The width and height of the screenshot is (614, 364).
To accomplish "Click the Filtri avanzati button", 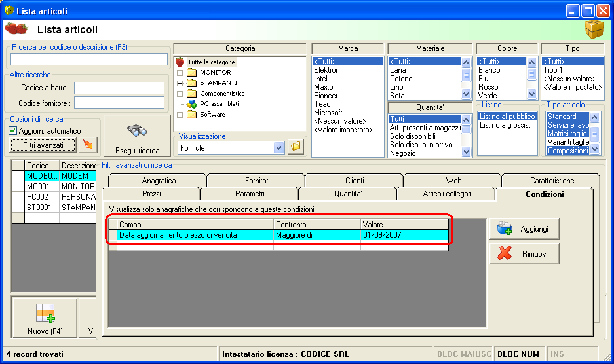I will (x=43, y=145).
